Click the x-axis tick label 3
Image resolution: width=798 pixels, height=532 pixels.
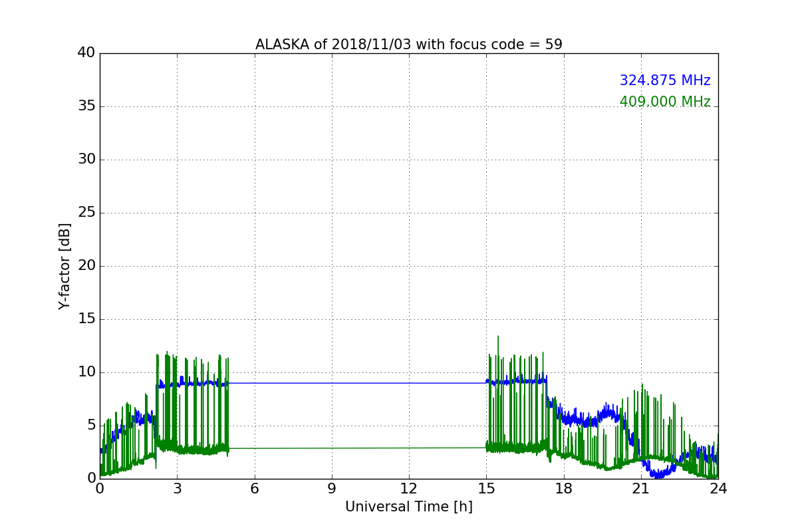177,489
